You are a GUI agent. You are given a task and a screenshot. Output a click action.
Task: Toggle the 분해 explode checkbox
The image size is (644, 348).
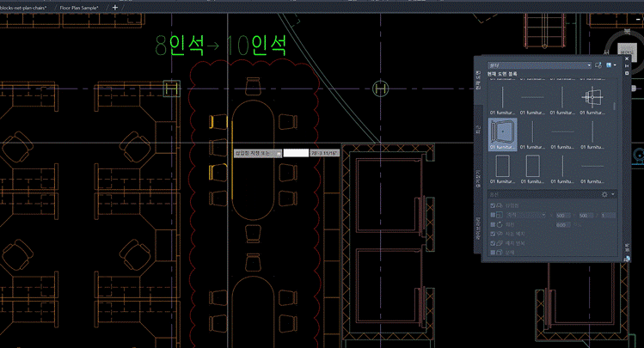tap(493, 253)
